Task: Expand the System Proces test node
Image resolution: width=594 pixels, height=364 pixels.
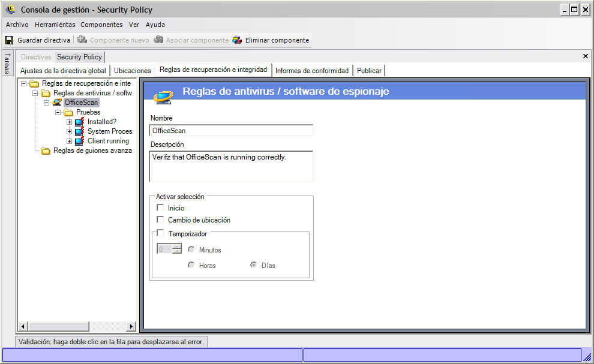Action: (70, 131)
